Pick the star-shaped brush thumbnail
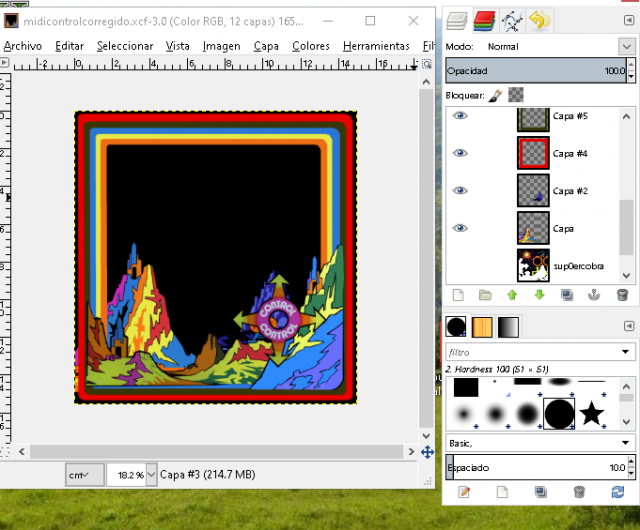 tap(591, 411)
